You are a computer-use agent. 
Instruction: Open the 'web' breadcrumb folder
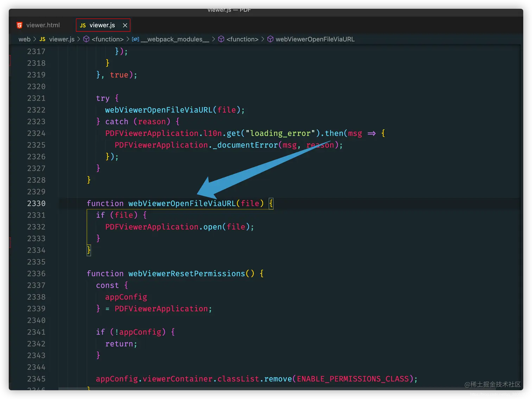click(x=24, y=39)
